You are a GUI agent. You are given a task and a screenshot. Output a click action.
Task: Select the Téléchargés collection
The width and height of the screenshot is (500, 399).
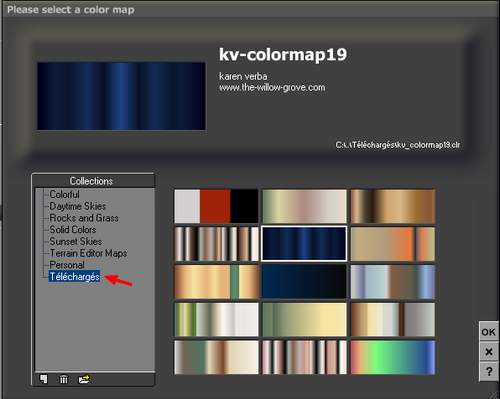[x=74, y=277]
